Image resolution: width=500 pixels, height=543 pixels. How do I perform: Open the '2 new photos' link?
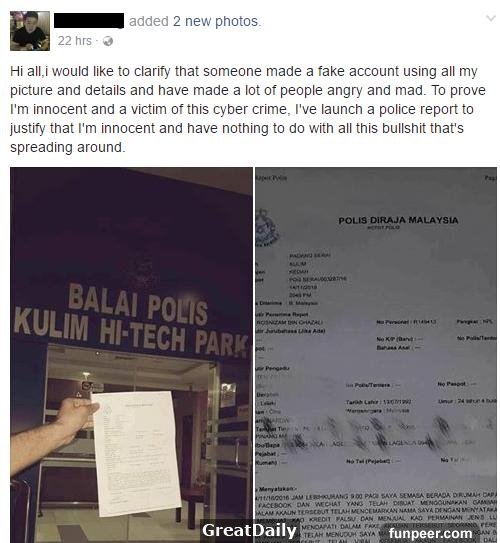216,21
